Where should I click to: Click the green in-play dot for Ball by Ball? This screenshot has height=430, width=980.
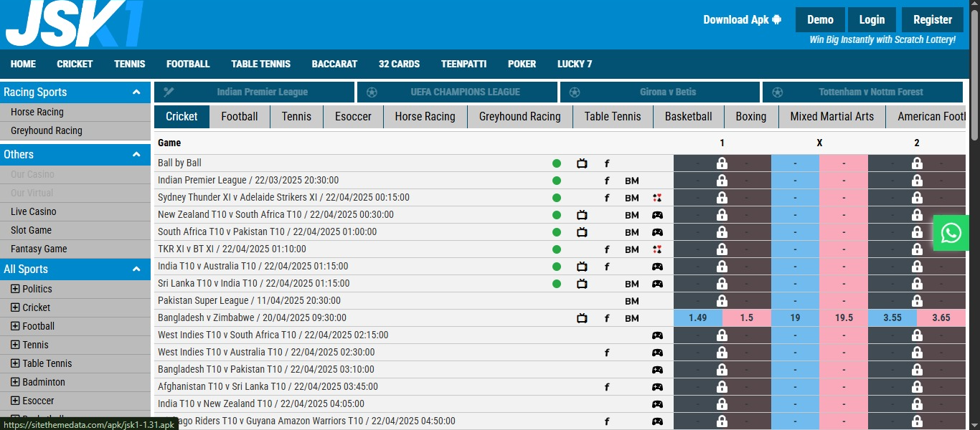[557, 163]
